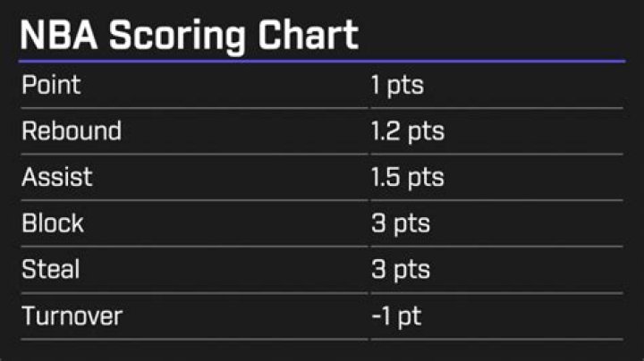
Task: Select the Turnover row label
Action: (72, 315)
